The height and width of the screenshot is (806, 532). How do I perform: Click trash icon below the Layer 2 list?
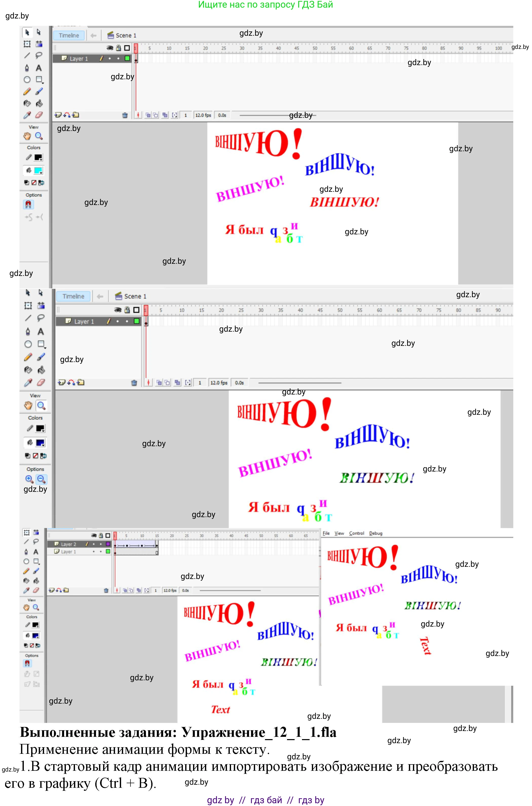106,590
